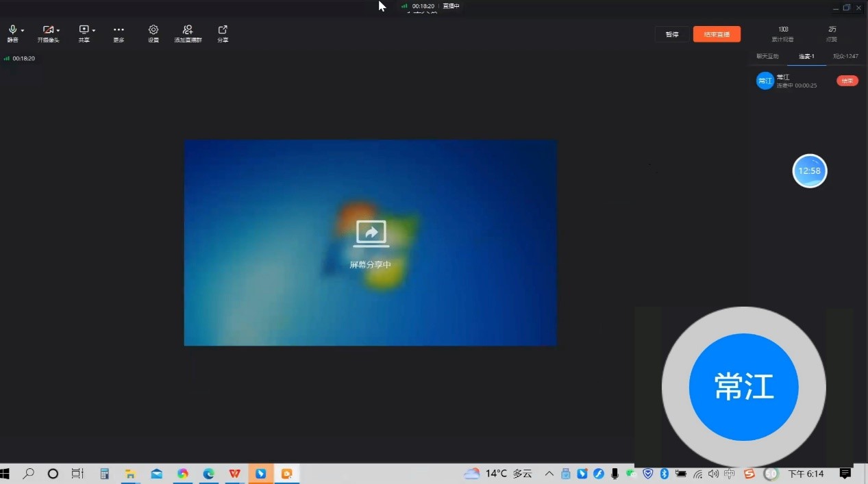The height and width of the screenshot is (484, 868).
Task: Click 常江's avatar in the connection list
Action: pos(765,81)
